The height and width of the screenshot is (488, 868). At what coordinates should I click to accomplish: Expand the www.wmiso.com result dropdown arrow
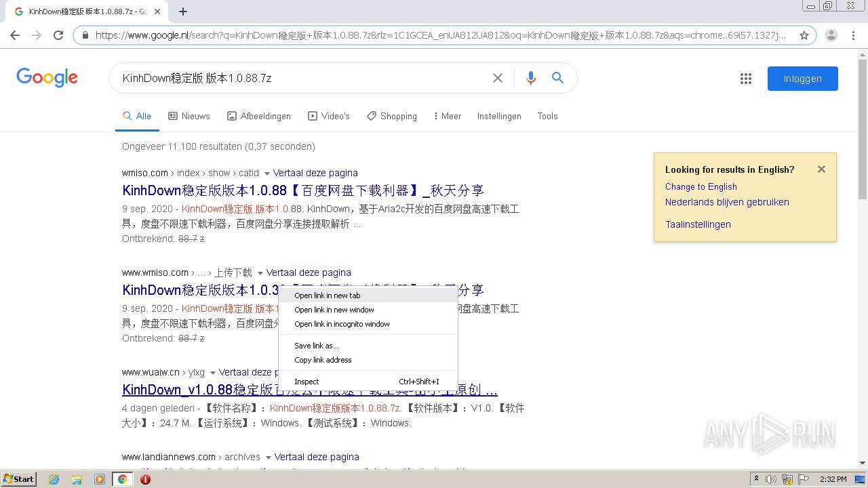(x=260, y=273)
